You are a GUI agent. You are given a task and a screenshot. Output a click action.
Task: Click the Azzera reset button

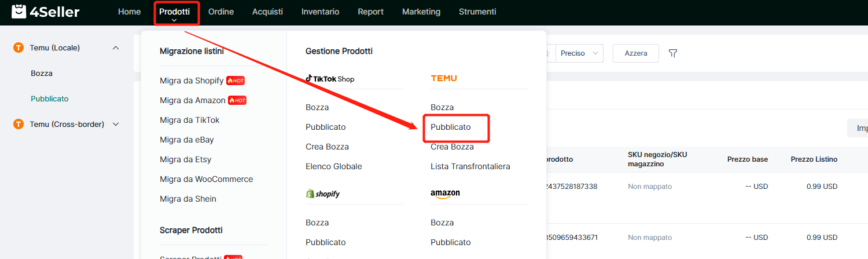tap(636, 53)
